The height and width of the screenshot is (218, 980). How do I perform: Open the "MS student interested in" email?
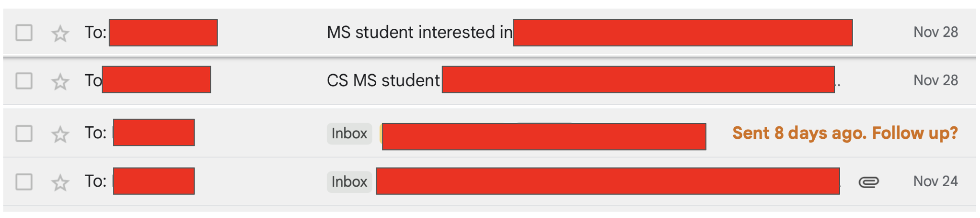(419, 33)
